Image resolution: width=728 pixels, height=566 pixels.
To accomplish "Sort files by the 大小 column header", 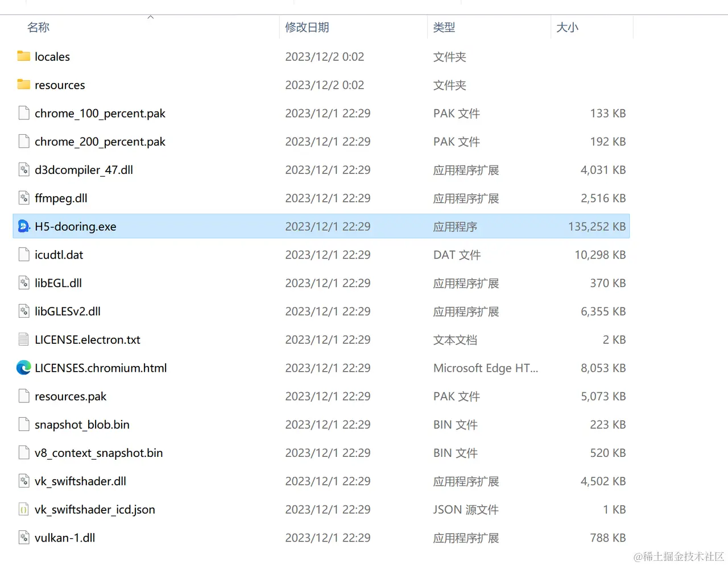I will pyautogui.click(x=567, y=27).
